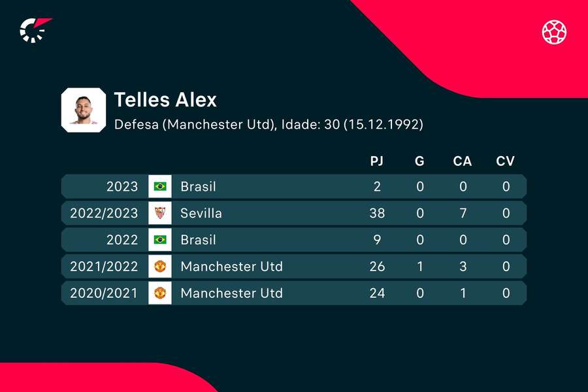Screen dimensions: 588x392
Task: Click the player position and age subtitle
Action: (269, 124)
